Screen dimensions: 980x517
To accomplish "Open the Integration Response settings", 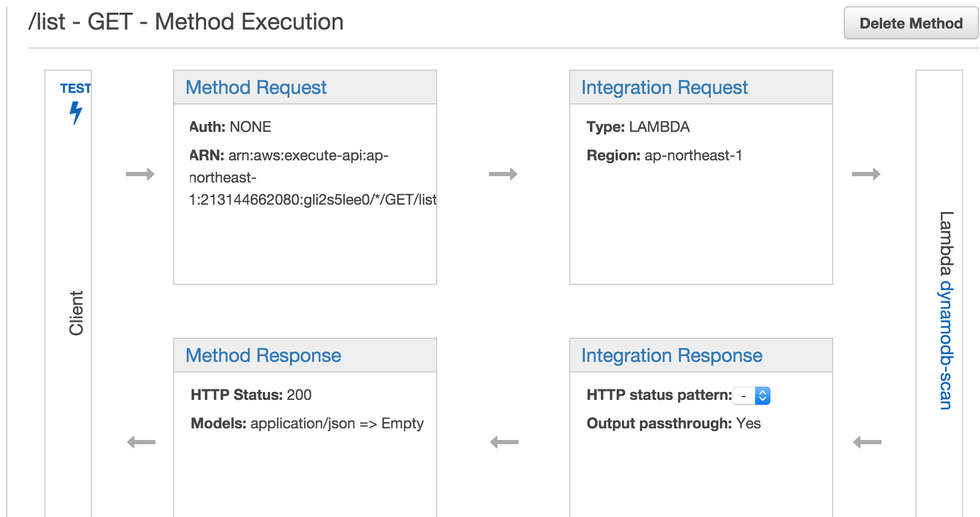I will coord(672,355).
